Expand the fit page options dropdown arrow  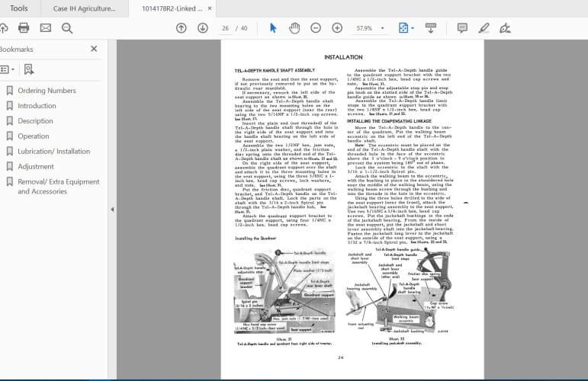click(413, 28)
